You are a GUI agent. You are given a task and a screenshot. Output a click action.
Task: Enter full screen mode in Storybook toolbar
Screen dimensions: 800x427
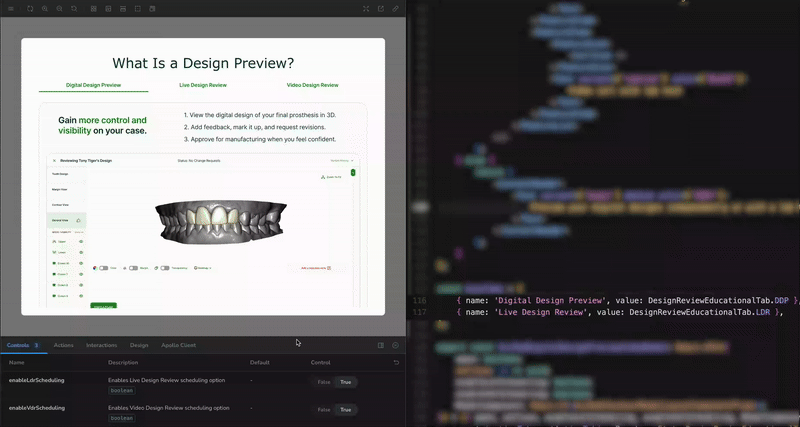click(367, 8)
